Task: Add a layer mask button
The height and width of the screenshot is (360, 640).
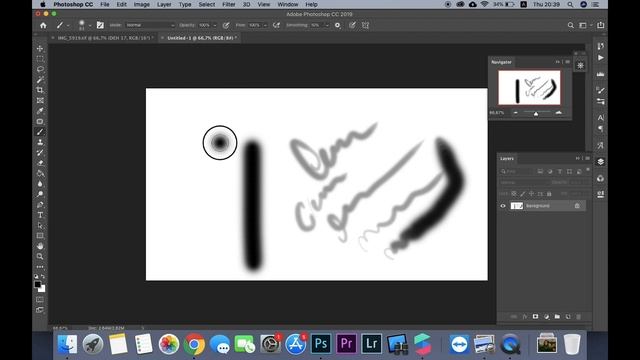Action: click(x=535, y=317)
